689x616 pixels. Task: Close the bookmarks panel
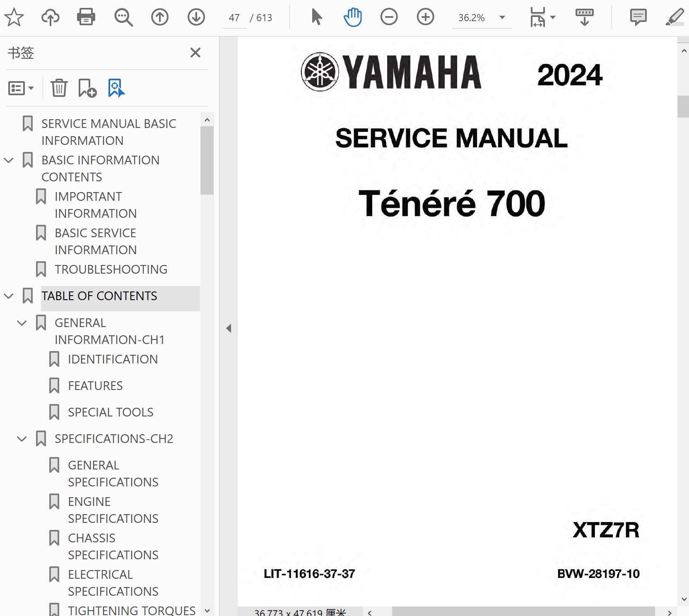point(195,53)
